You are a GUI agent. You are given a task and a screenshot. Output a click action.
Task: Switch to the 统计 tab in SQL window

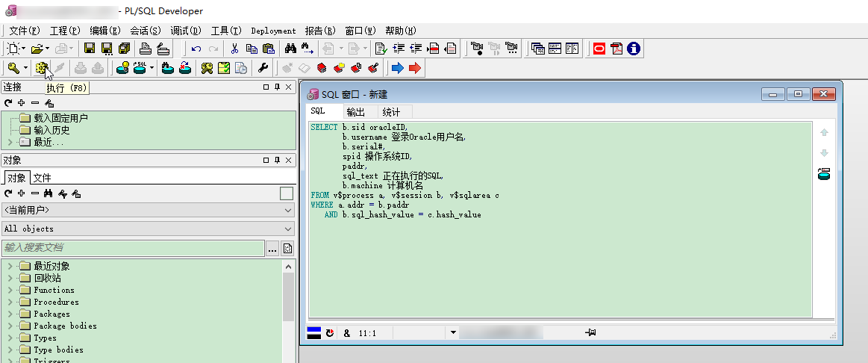[x=391, y=112]
